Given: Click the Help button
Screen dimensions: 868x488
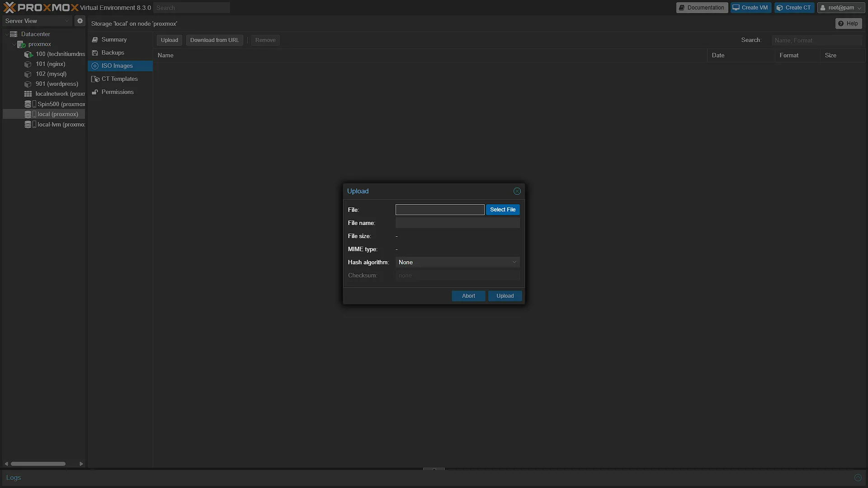Looking at the screenshot, I should click(x=849, y=23).
